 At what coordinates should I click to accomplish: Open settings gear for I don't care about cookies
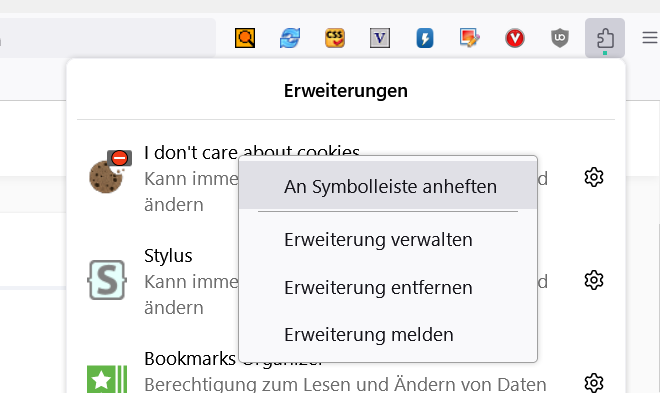(594, 177)
